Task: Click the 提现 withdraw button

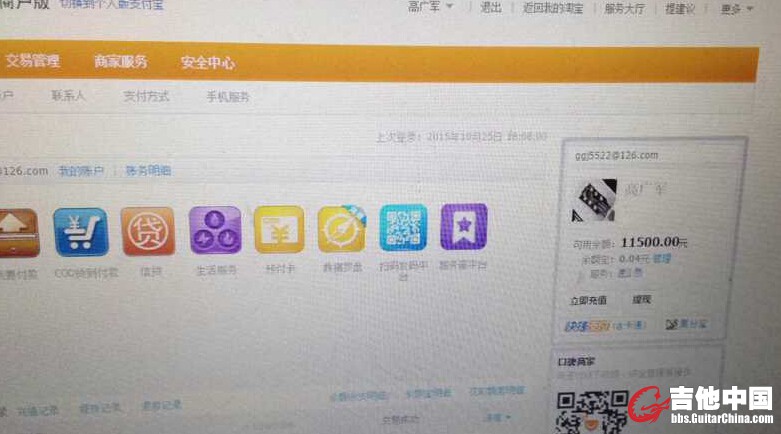Action: coord(641,299)
